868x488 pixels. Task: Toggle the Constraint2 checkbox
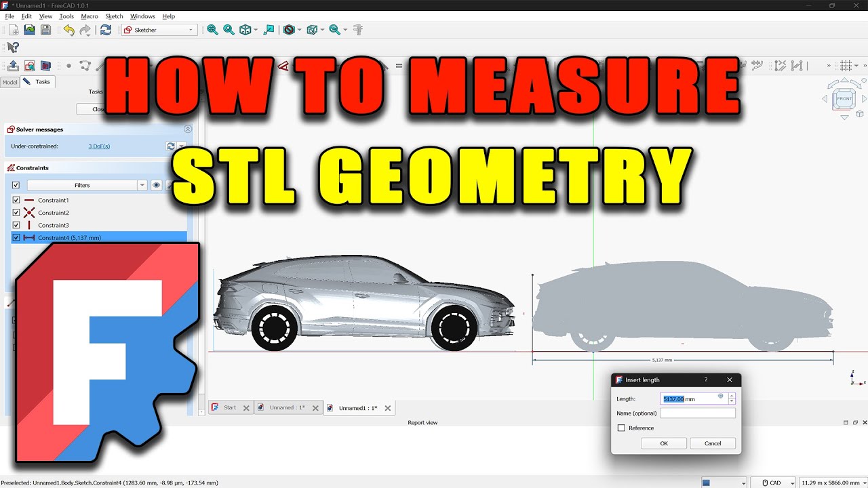(x=16, y=212)
